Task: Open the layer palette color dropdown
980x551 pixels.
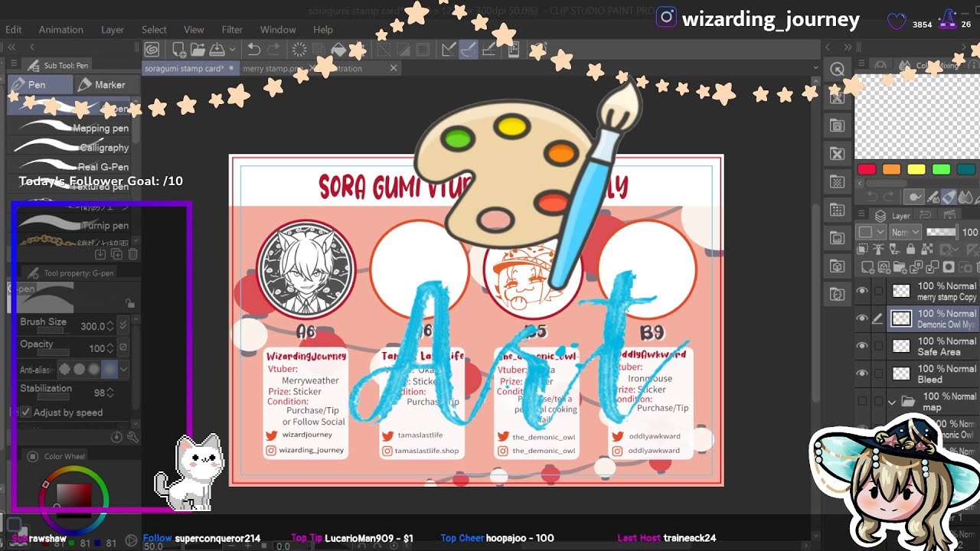Action: tap(871, 232)
